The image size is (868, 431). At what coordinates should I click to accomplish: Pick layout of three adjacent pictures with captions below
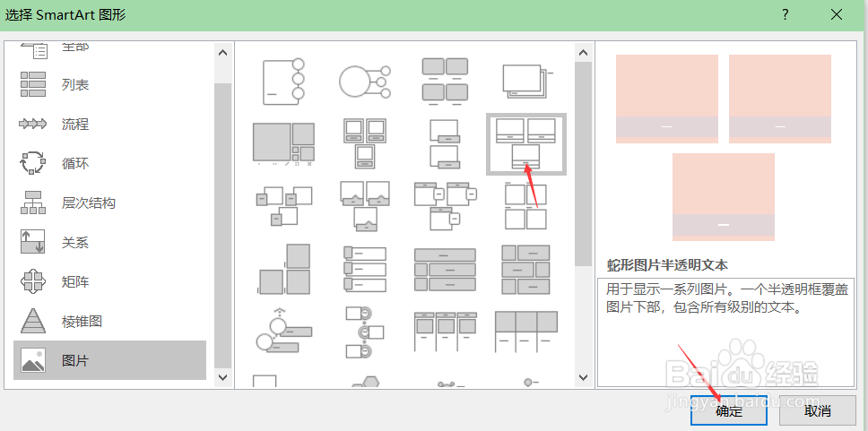[x=525, y=331]
